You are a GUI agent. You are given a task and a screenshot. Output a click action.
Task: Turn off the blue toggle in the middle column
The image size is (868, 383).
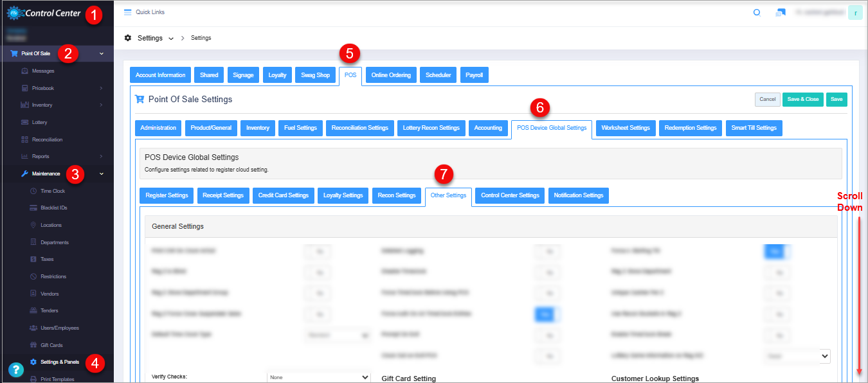point(545,314)
